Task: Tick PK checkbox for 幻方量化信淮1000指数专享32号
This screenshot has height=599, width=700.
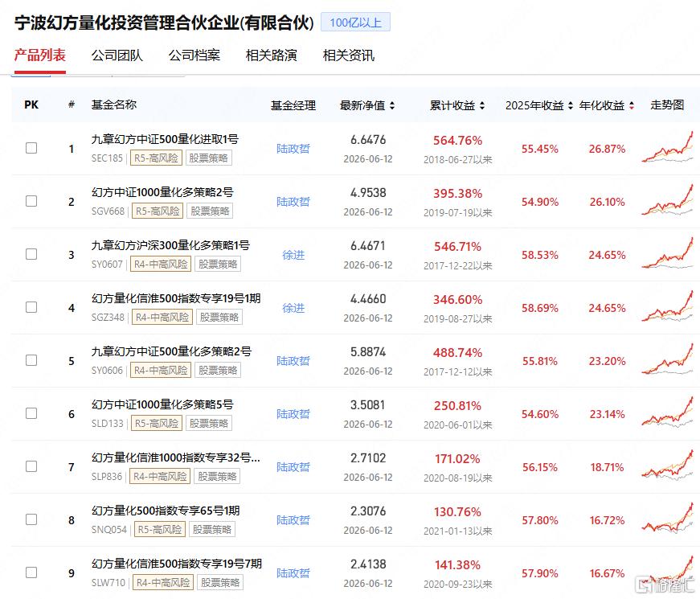Action: pos(31,466)
